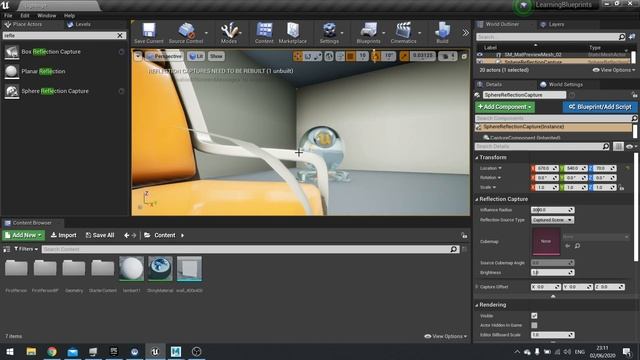Open the viewport options dropdown arrow
The width and height of the screenshot is (640, 360).
pos(138,56)
